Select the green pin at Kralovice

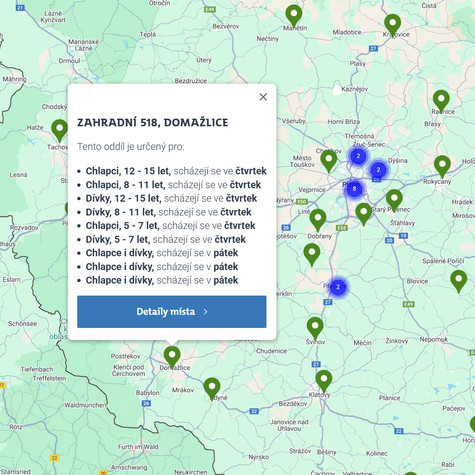(x=393, y=25)
